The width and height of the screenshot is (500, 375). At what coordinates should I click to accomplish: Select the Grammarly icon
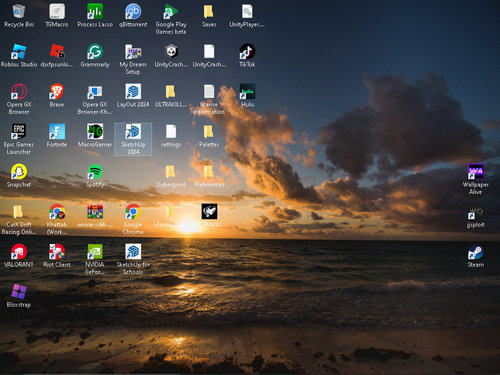(95, 52)
